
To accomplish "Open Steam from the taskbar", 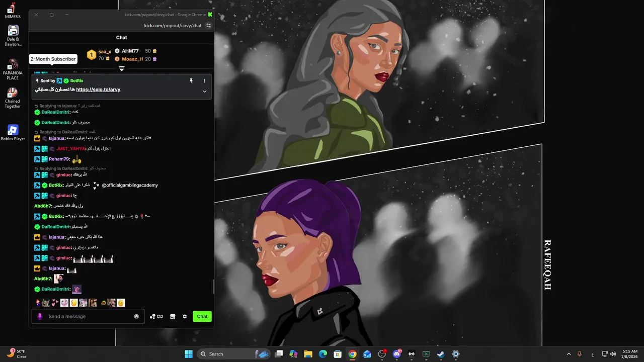I will (441, 354).
